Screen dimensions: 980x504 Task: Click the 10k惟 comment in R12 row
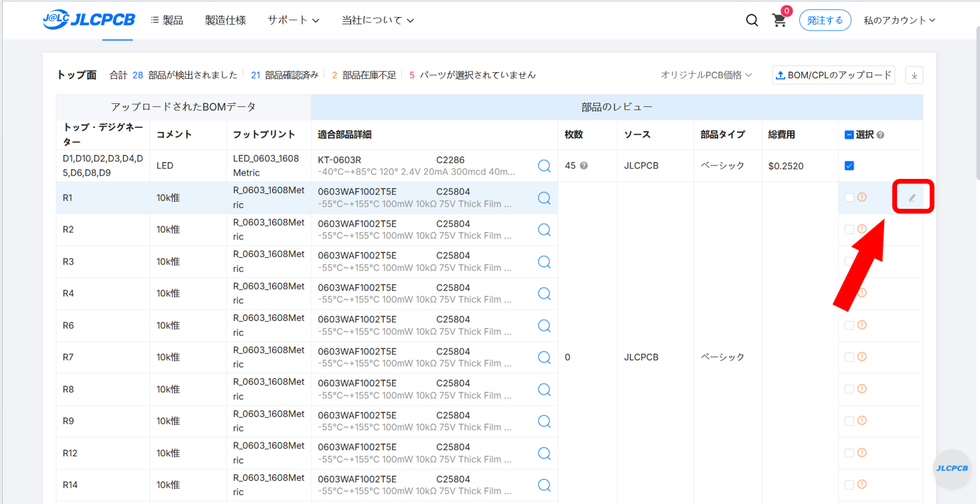pos(168,454)
